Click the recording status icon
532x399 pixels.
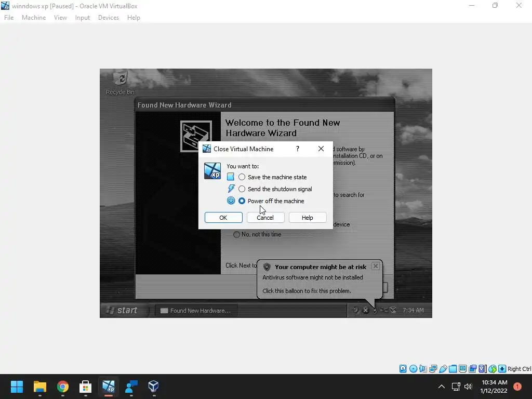472,369
